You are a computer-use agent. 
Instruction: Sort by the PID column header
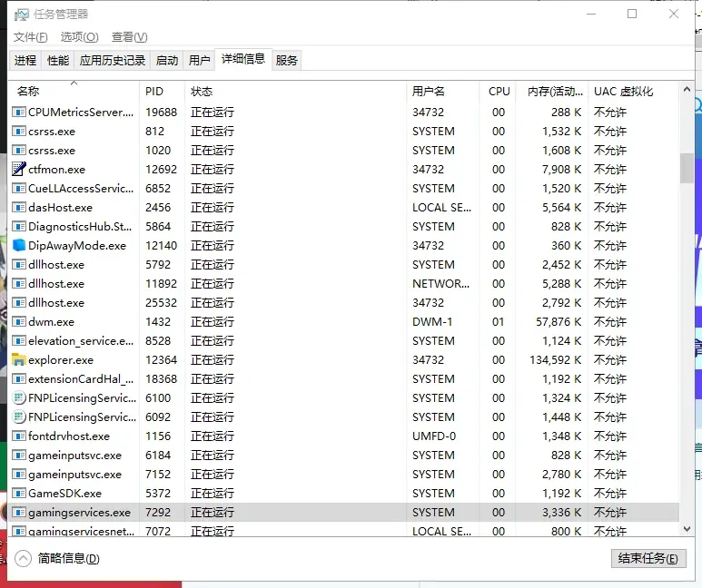pos(162,92)
